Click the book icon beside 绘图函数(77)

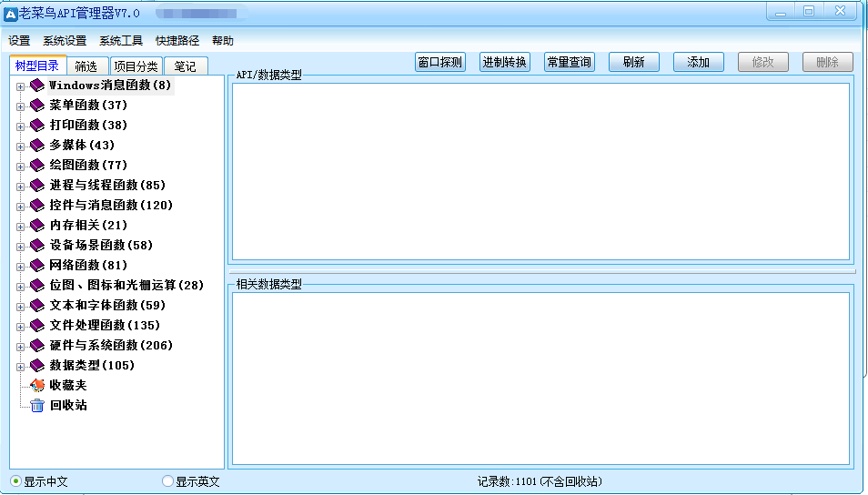tap(37, 165)
